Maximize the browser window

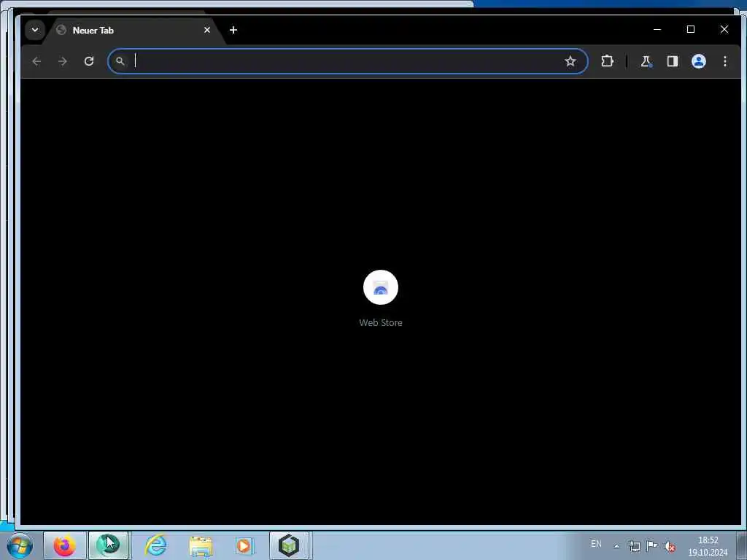click(691, 29)
